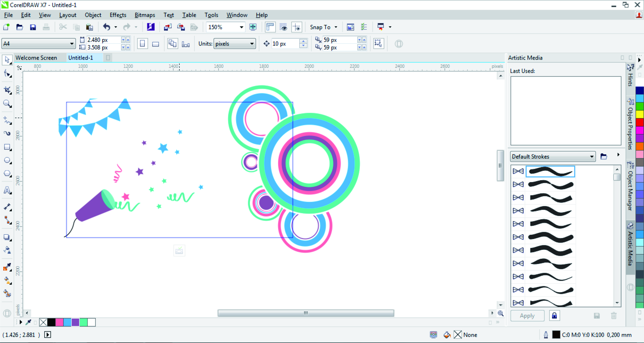Toggle Current Page layout button
This screenshot has height=343, width=644.
tap(186, 44)
